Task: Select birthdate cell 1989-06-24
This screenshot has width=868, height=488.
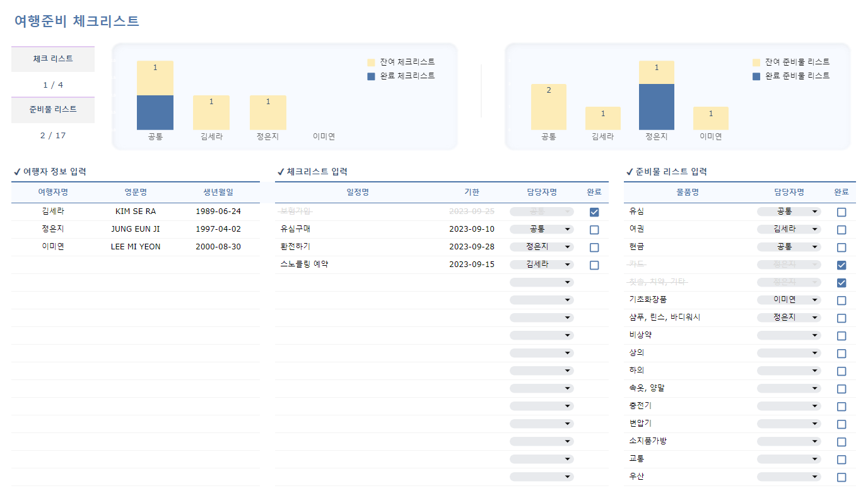Action: pyautogui.click(x=218, y=211)
